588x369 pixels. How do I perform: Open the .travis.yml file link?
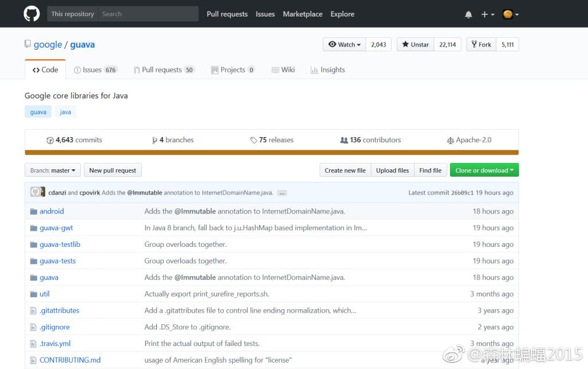pyautogui.click(x=55, y=344)
